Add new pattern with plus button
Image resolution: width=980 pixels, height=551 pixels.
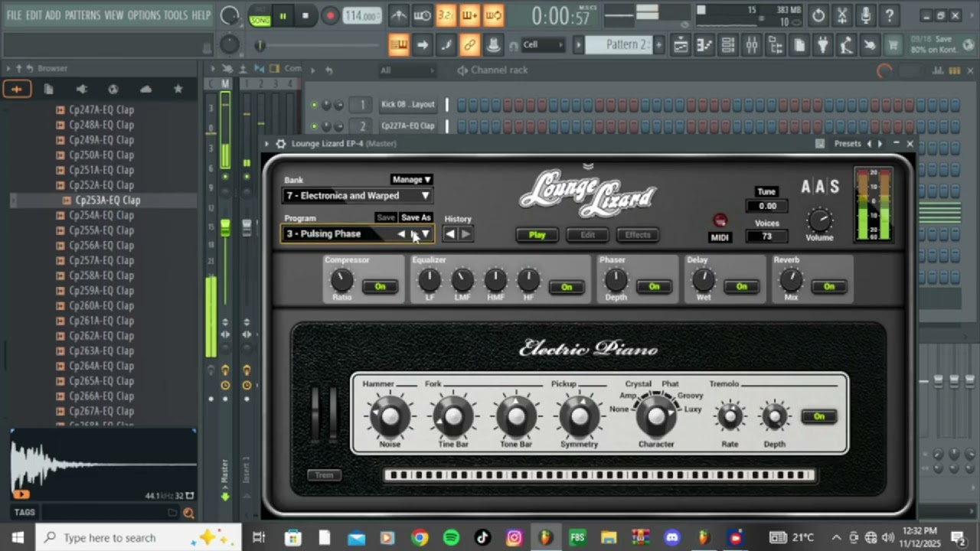click(658, 45)
